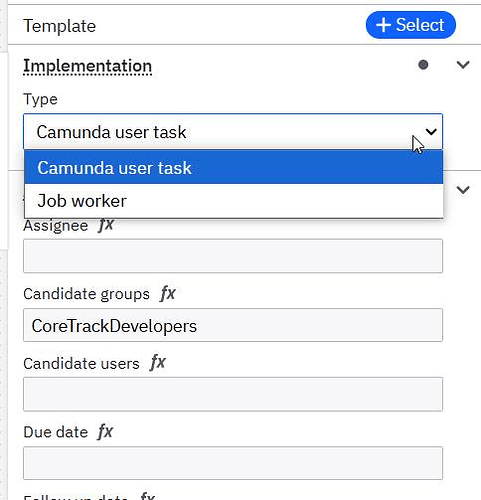Choose Job worker from the list
This screenshot has width=481, height=500.
[x=234, y=201]
